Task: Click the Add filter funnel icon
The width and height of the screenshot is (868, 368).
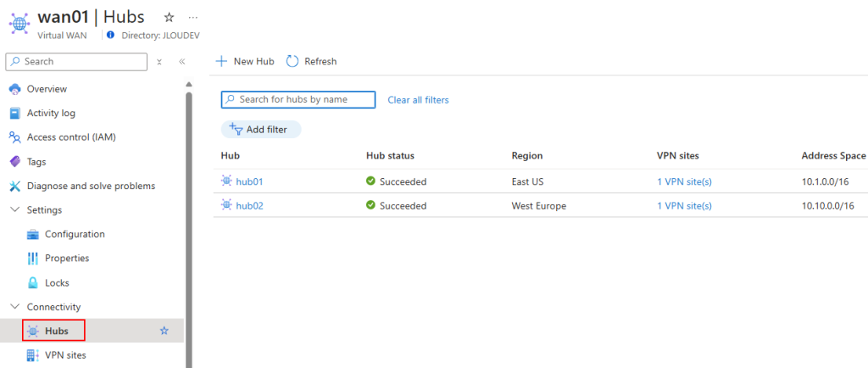Action: 236,130
